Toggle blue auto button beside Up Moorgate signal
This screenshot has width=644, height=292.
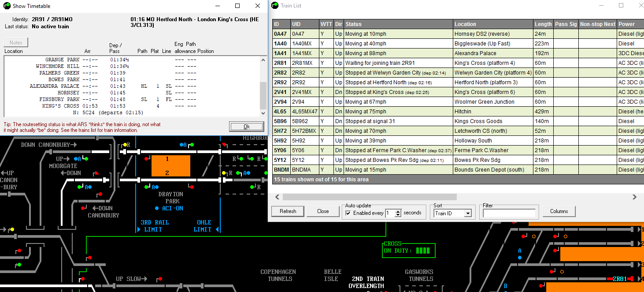[x=76, y=158]
